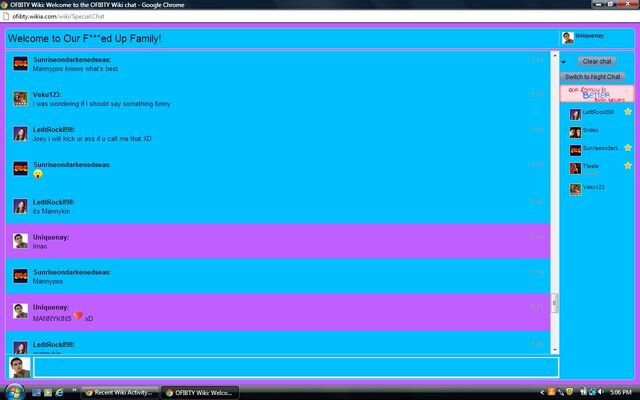Expand the arrow left of Clear chat
This screenshot has height=400, width=640.
point(564,62)
